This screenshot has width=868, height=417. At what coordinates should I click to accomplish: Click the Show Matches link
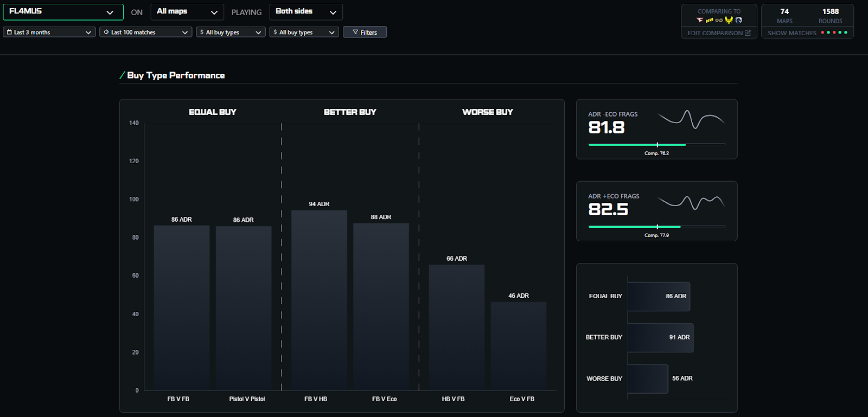pos(792,33)
